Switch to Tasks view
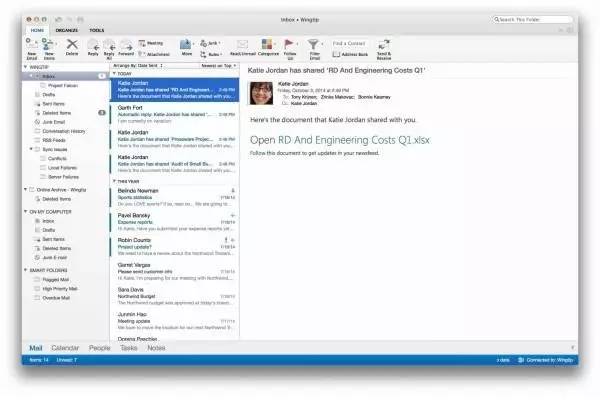Viewport: 600px width, 401px height. 129,348
